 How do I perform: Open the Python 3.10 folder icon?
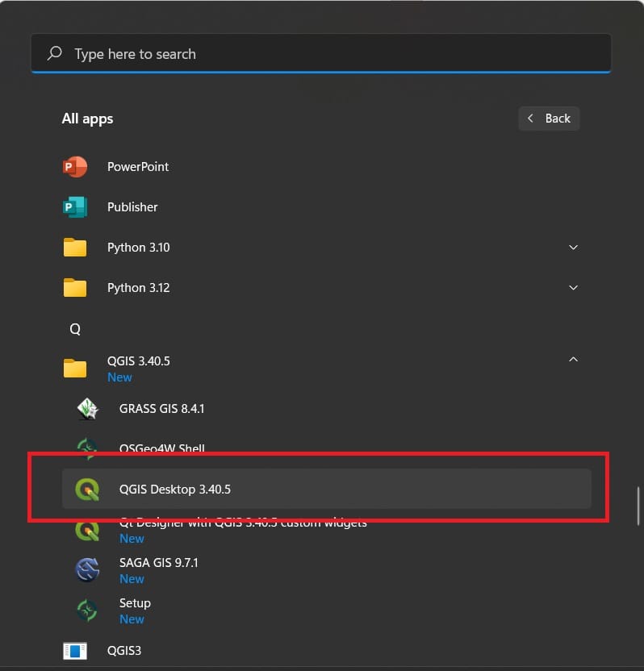[75, 248]
